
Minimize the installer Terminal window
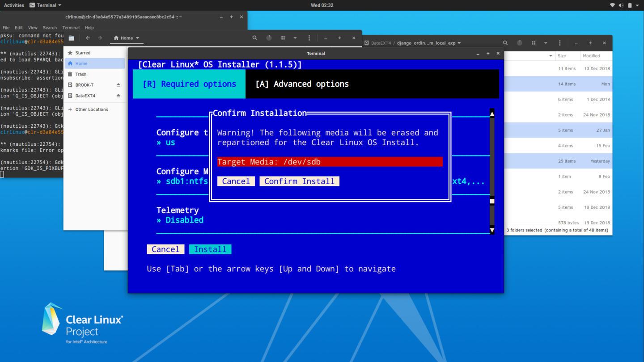click(x=478, y=54)
